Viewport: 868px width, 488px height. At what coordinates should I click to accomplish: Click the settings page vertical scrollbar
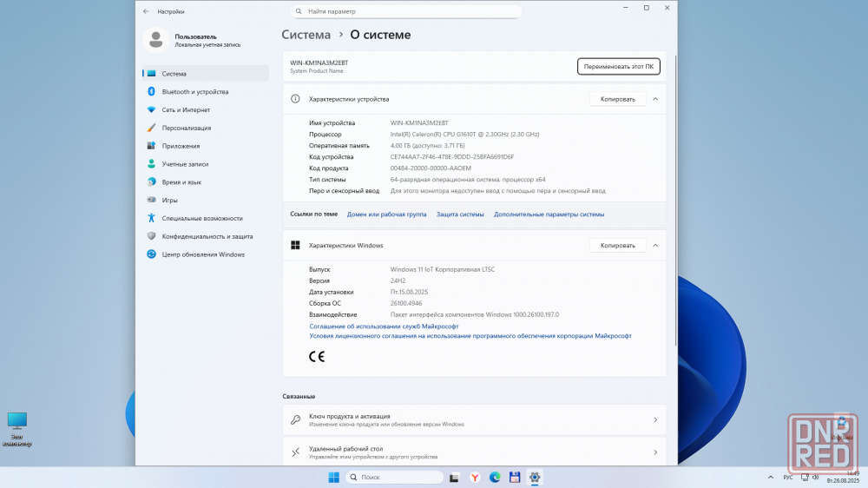(x=675, y=200)
